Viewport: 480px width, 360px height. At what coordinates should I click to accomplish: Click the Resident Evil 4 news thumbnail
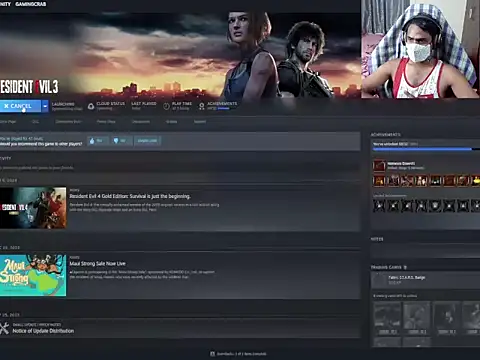pyautogui.click(x=33, y=208)
